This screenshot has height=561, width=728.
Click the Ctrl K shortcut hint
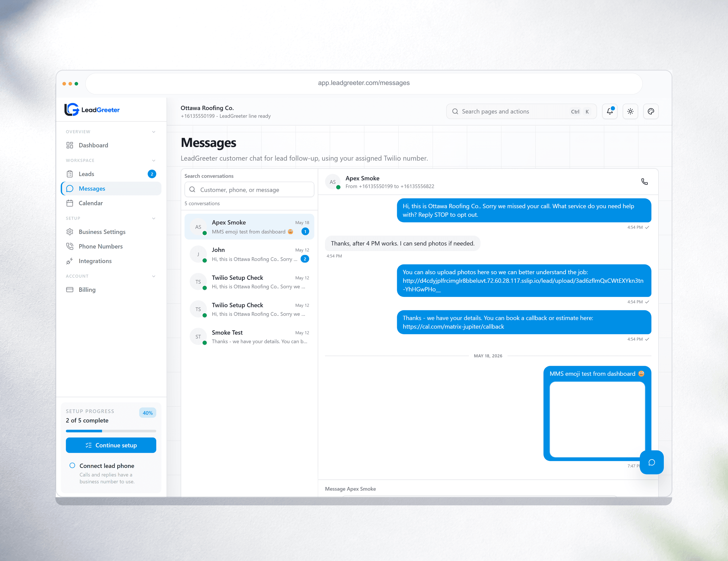point(580,112)
